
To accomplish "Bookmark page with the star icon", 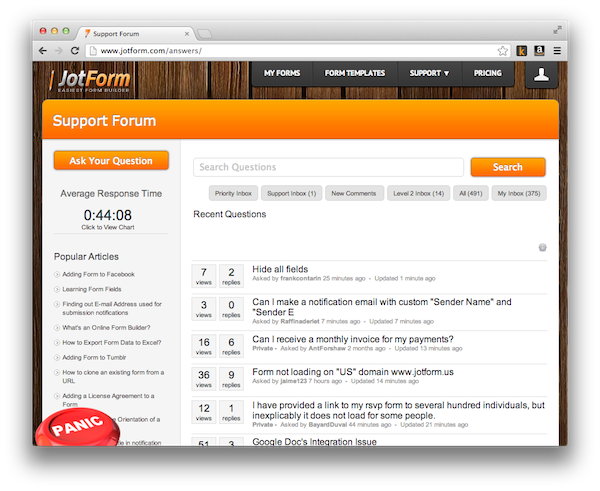I will (x=502, y=51).
